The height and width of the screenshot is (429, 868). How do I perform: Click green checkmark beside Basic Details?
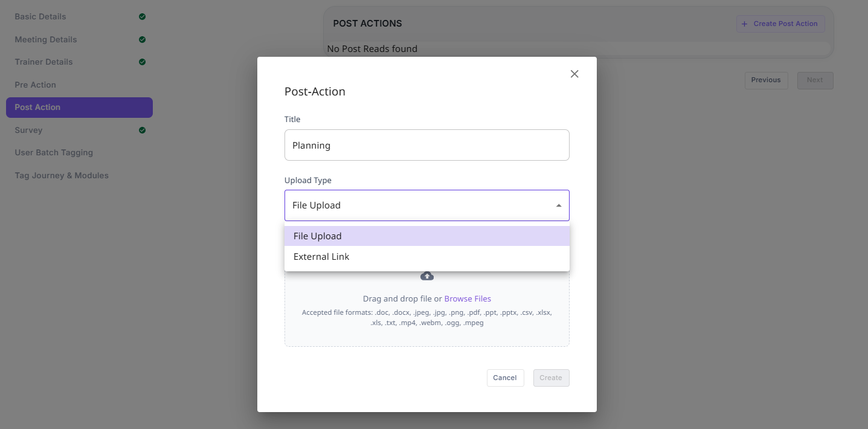[142, 17]
